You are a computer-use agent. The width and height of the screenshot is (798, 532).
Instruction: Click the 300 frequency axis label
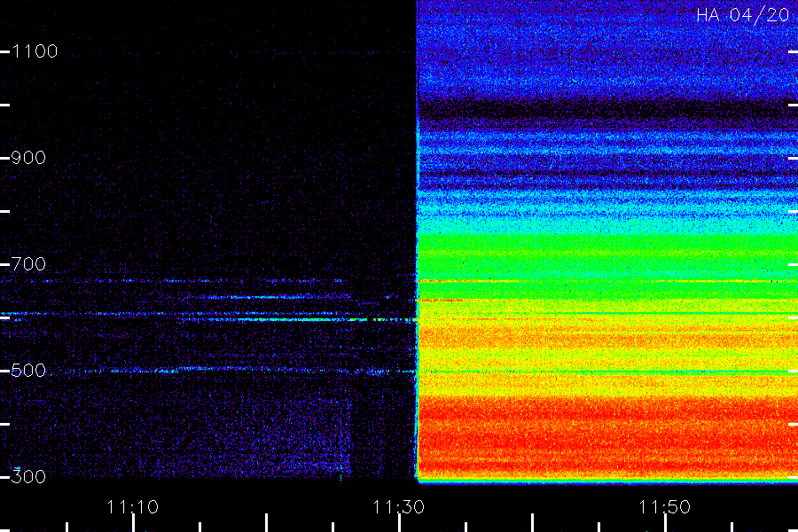coord(28,477)
